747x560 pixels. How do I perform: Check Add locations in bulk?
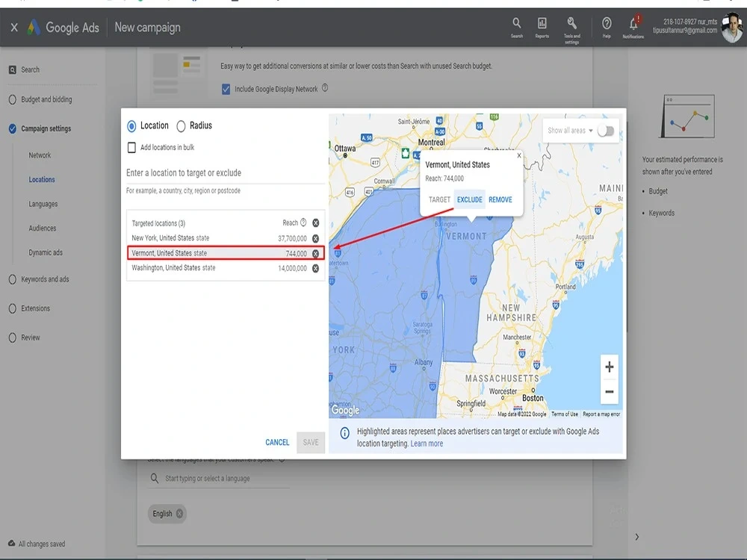[132, 148]
